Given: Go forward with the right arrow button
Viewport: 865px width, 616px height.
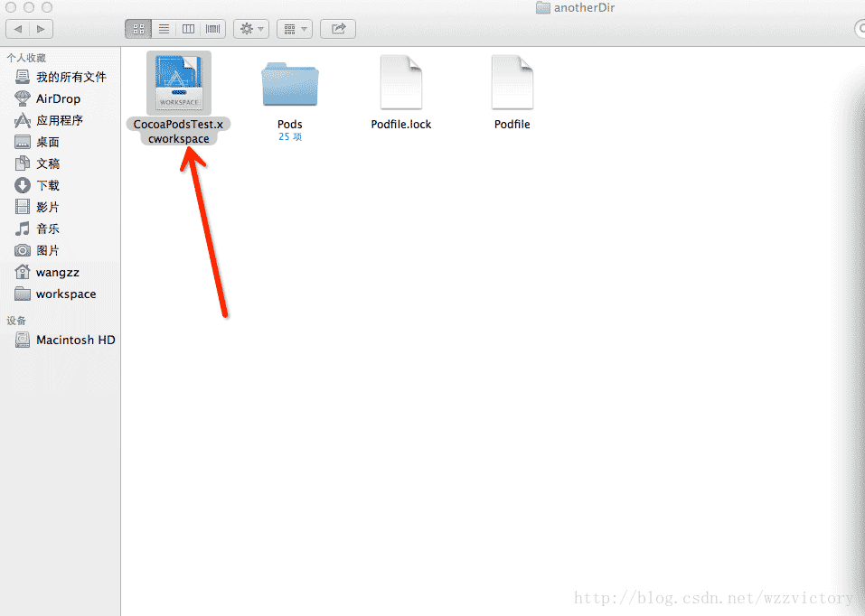Looking at the screenshot, I should (41, 29).
